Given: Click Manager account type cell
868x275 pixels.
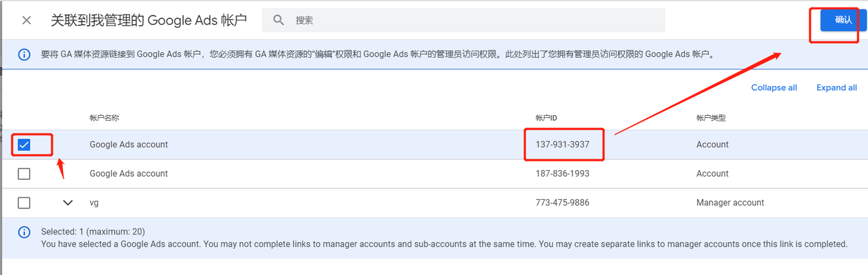Looking at the screenshot, I should pyautogui.click(x=730, y=203).
